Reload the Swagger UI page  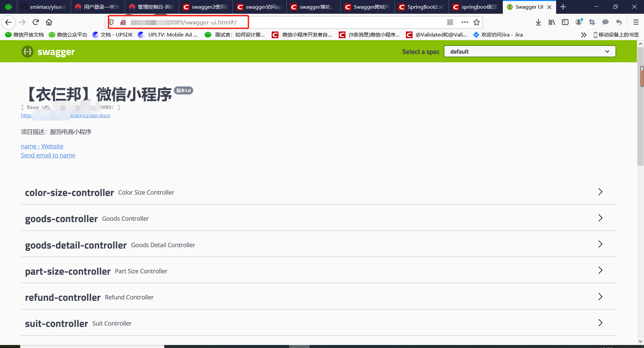(x=36, y=22)
